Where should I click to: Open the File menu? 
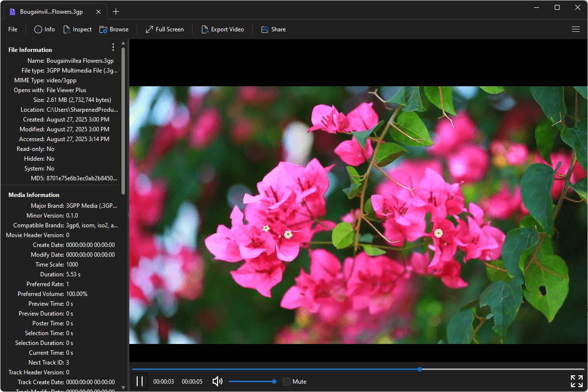click(13, 29)
